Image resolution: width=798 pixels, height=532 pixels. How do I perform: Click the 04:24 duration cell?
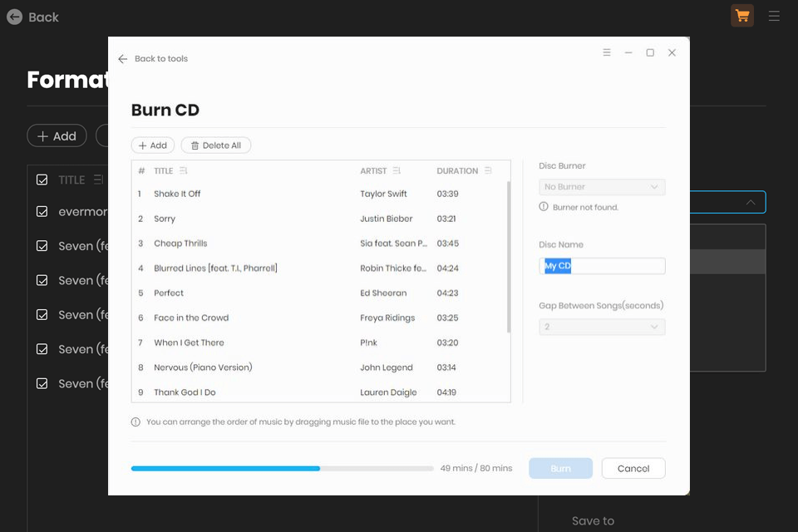447,268
